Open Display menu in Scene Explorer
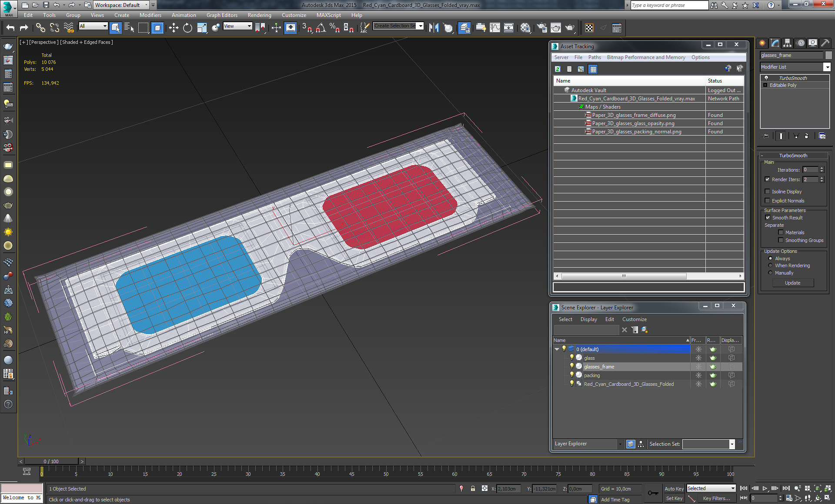Image resolution: width=835 pixels, height=504 pixels. [x=588, y=319]
